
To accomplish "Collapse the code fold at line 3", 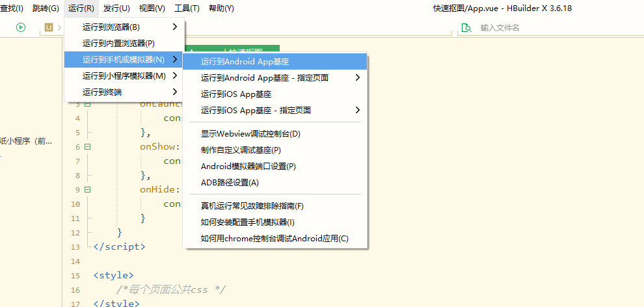I will [x=87, y=104].
